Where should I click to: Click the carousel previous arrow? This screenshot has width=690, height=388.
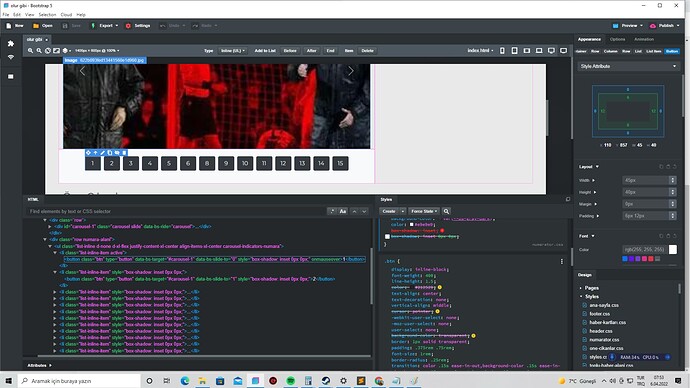(82, 71)
